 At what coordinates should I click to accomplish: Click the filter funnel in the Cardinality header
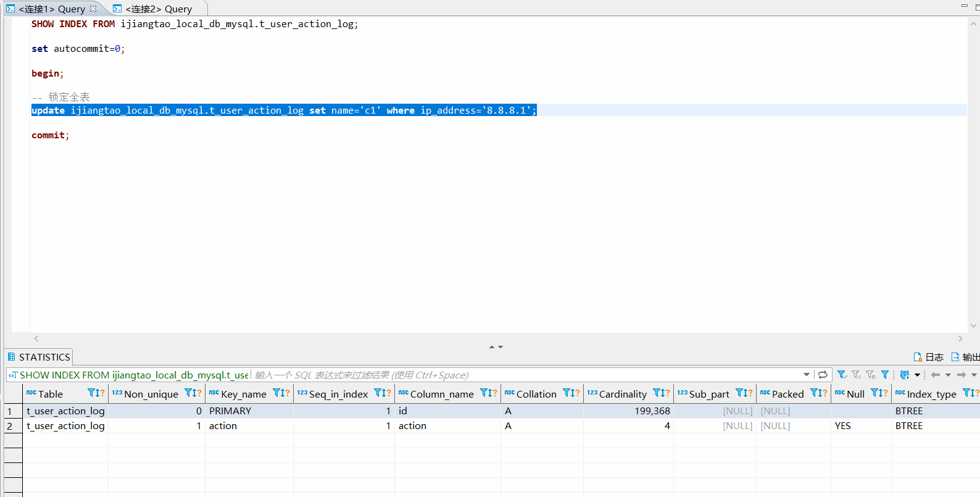click(657, 393)
